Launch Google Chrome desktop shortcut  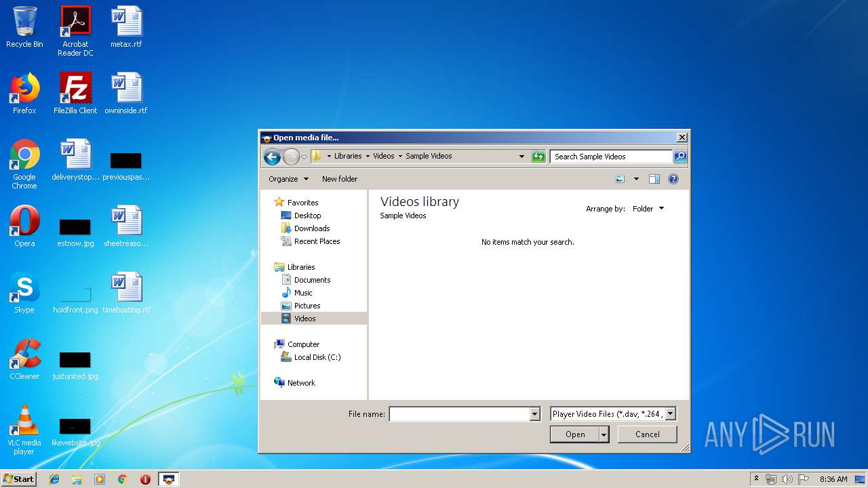(24, 164)
